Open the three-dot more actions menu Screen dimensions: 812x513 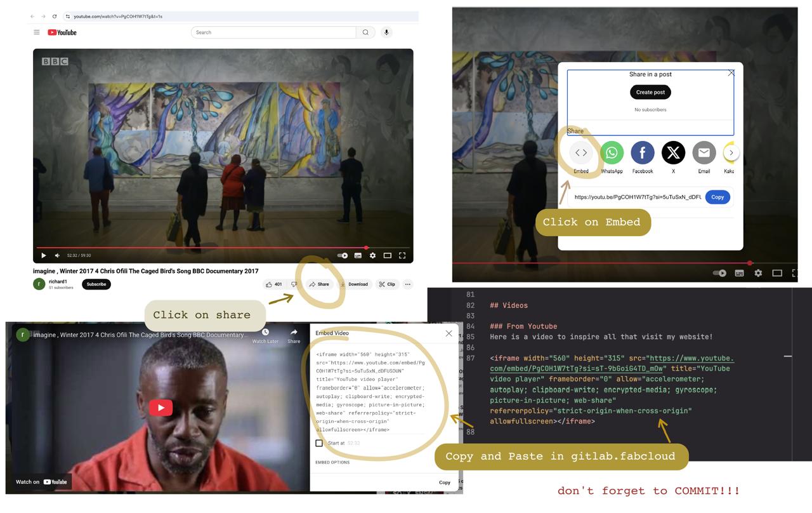[x=408, y=284]
